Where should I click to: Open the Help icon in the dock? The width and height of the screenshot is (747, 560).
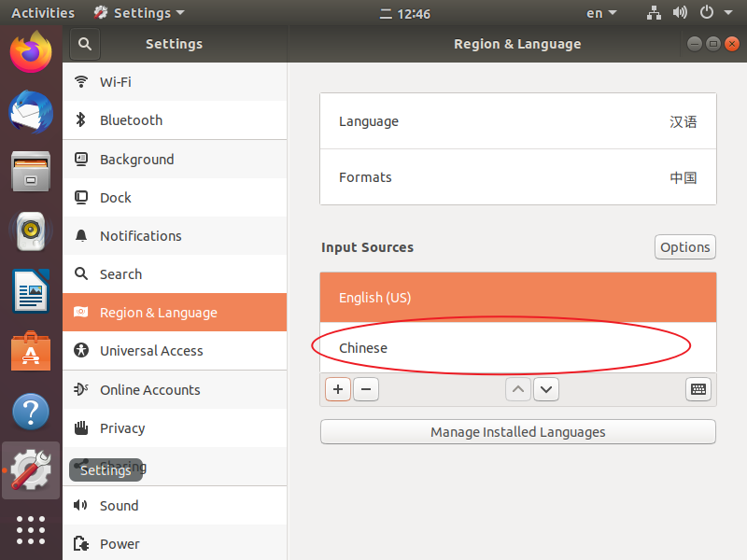31,412
